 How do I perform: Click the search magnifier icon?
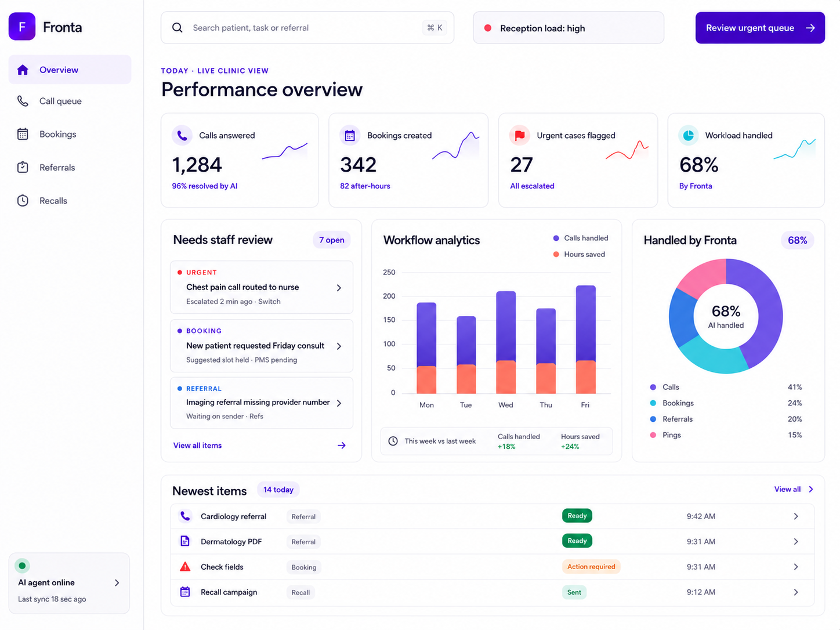[x=178, y=28]
